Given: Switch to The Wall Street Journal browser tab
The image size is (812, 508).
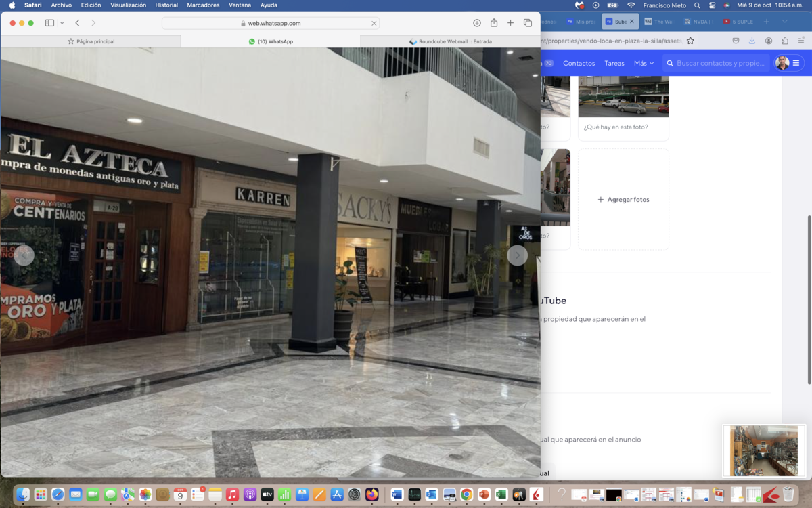Looking at the screenshot, I should (658, 22).
